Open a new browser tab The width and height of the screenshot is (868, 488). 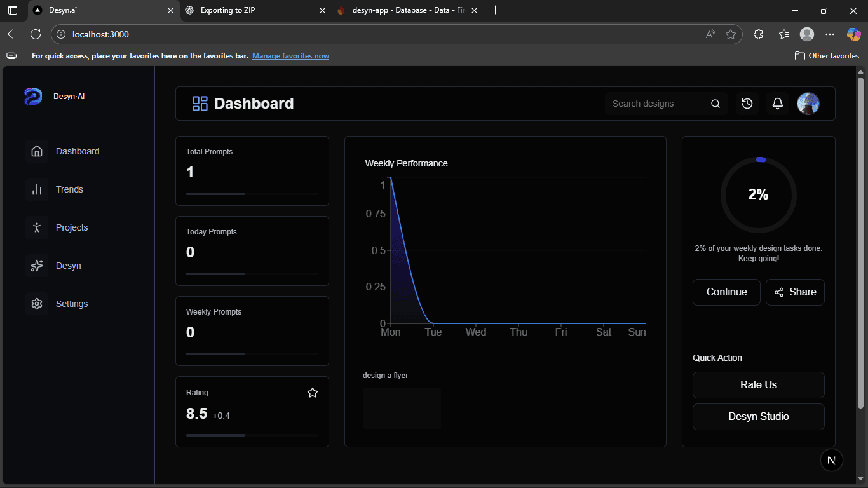(x=496, y=10)
